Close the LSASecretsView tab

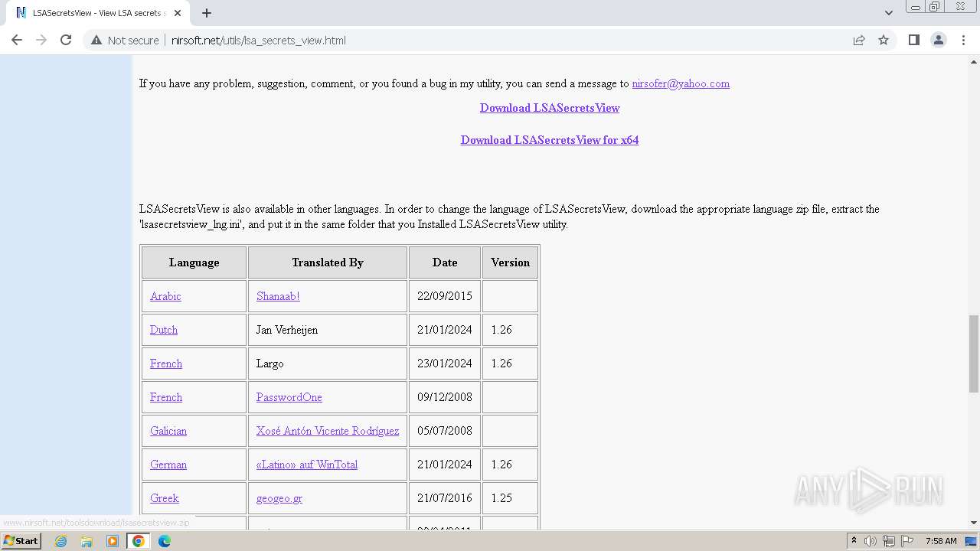click(x=178, y=13)
